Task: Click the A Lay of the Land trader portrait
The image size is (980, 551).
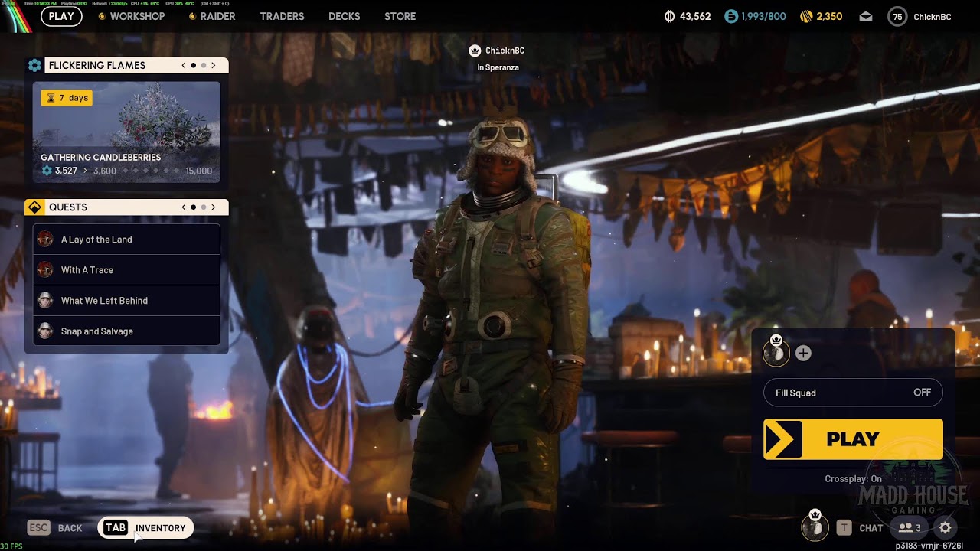Action: (45, 240)
